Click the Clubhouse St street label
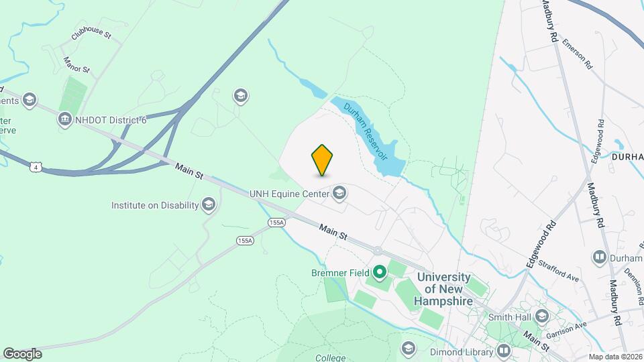Image resolution: width=644 pixels, height=362 pixels. 91,32
